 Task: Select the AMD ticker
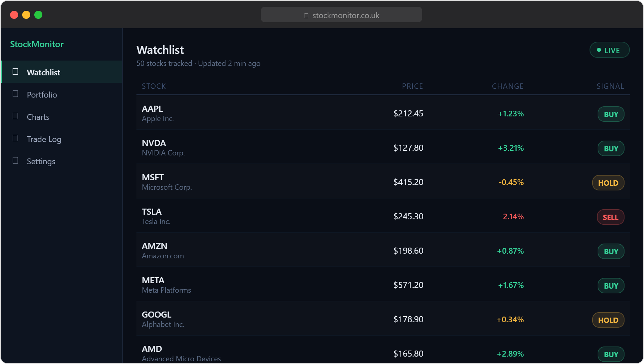coord(152,349)
